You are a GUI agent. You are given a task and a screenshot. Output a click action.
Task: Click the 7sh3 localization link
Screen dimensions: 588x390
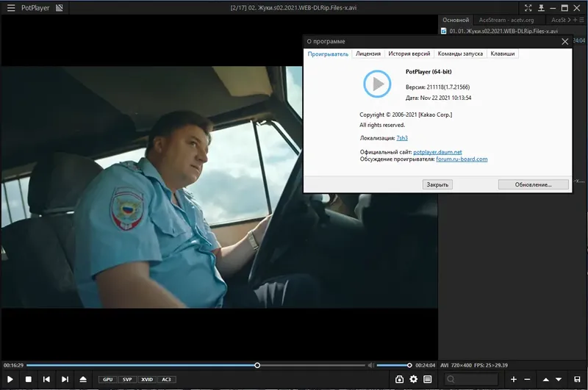point(402,138)
